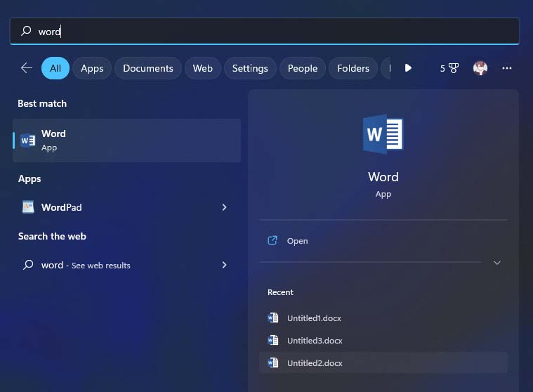533x392 pixels.
Task: Select the Word best match result
Action: (x=126, y=141)
